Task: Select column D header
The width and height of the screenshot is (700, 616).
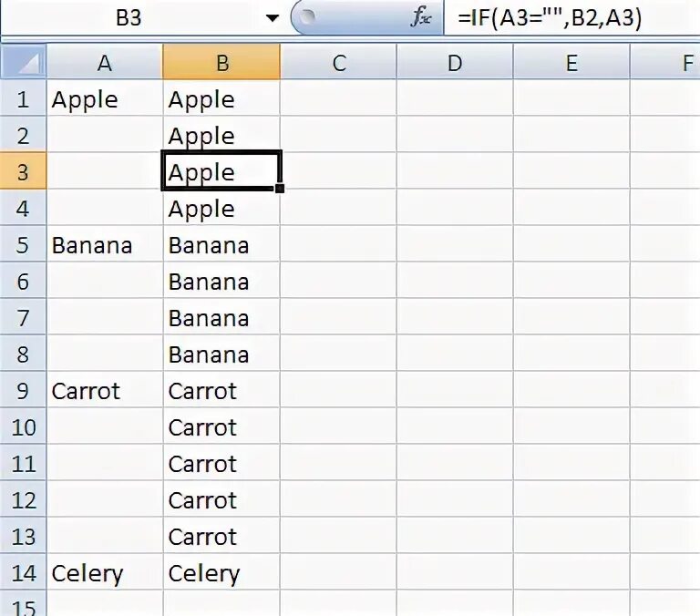Action: tap(455, 63)
